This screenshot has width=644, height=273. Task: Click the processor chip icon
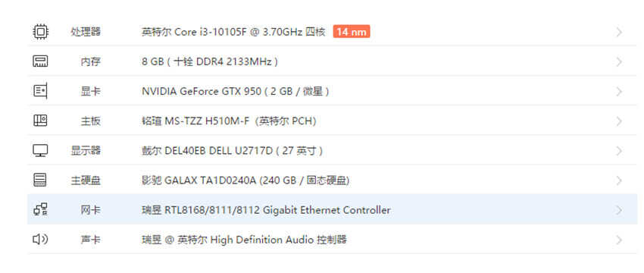(40, 32)
